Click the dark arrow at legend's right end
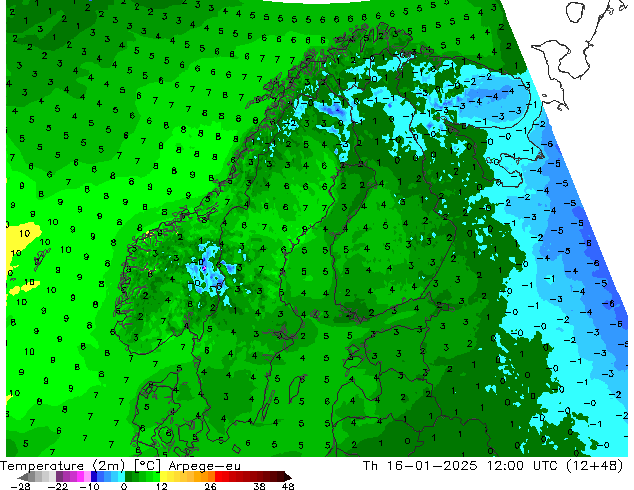The height and width of the screenshot is (490, 634). [x=288, y=477]
